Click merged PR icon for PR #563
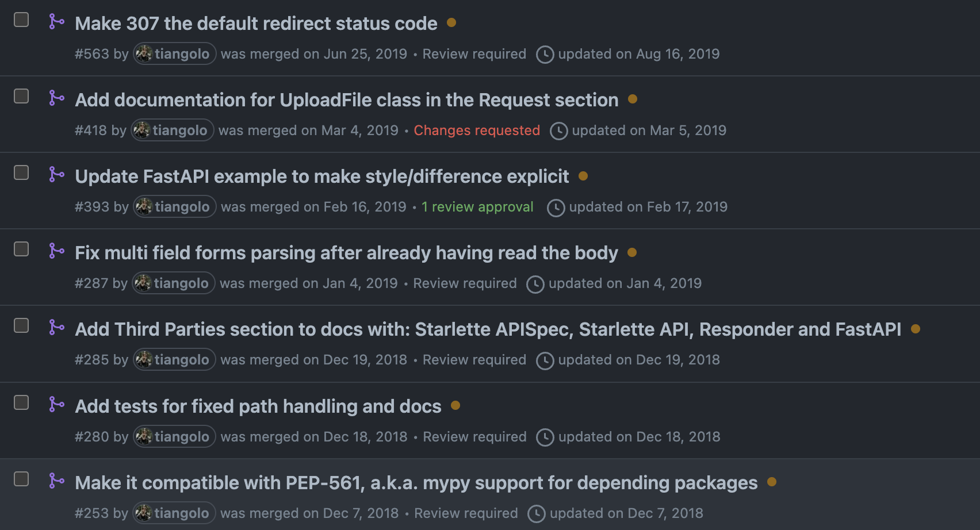The image size is (980, 530). point(56,22)
